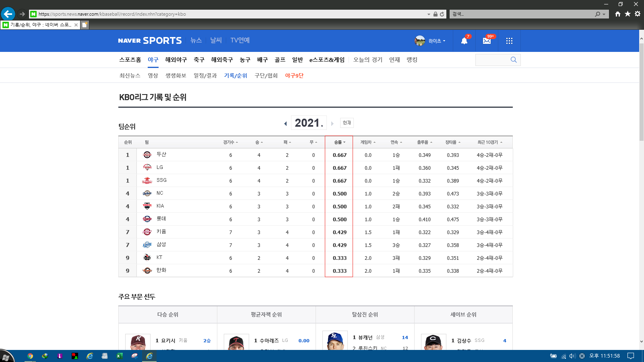Click the volume icon in system tray
Image resolution: width=644 pixels, height=362 pixels.
(x=572, y=356)
